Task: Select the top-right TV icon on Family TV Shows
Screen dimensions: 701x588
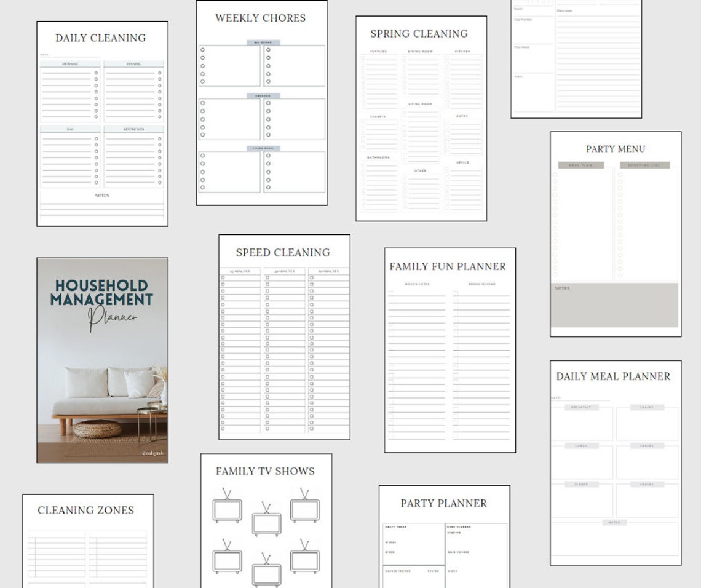Action: pos(305,509)
